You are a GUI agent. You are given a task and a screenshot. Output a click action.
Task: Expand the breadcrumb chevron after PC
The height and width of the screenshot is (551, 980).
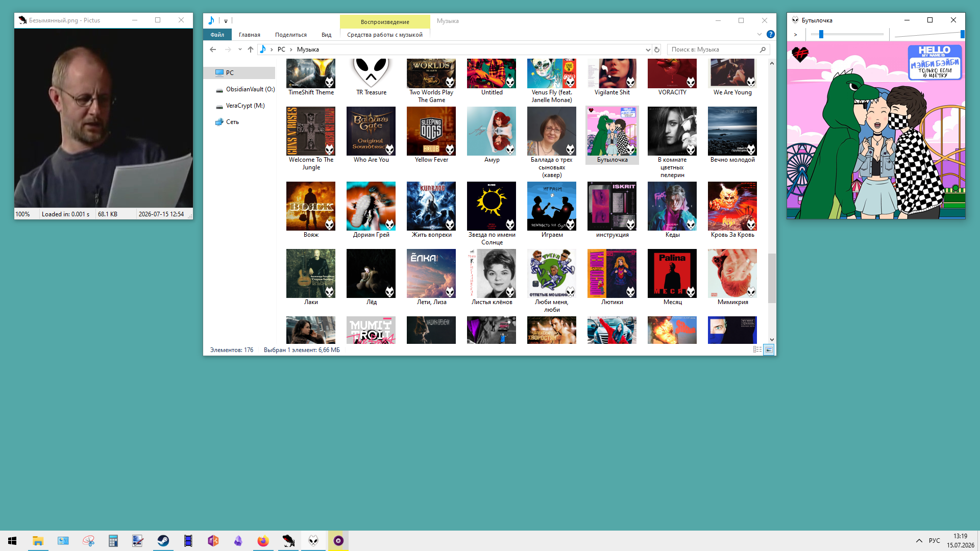click(291, 49)
